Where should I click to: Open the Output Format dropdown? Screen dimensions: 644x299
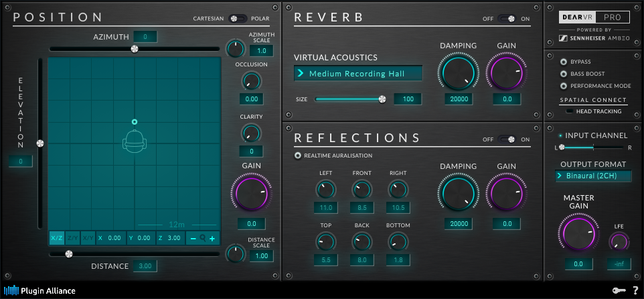(x=594, y=176)
